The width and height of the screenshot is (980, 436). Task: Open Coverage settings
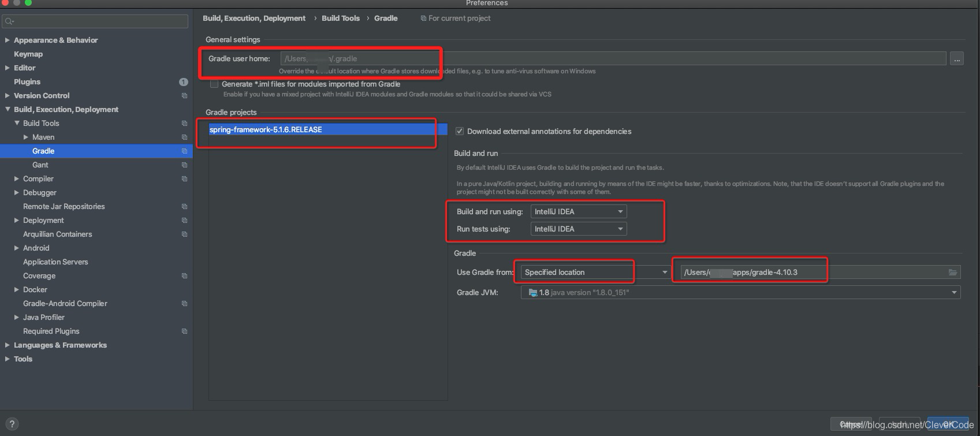[39, 275]
